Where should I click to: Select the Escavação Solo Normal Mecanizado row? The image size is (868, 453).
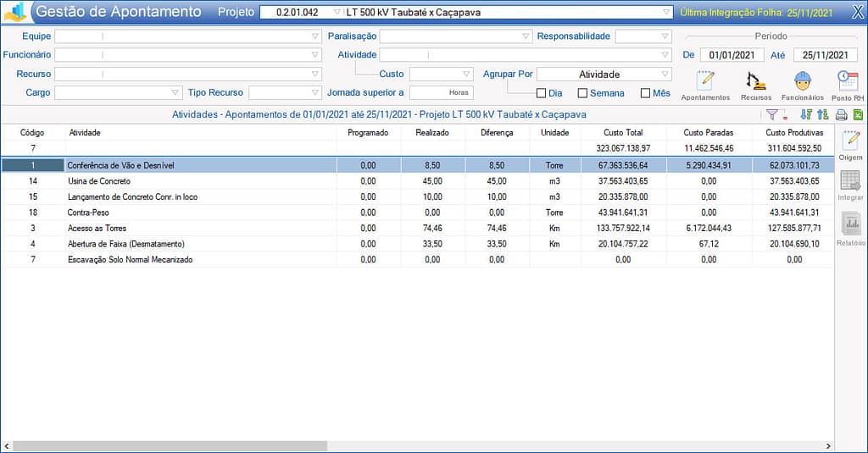[418, 259]
